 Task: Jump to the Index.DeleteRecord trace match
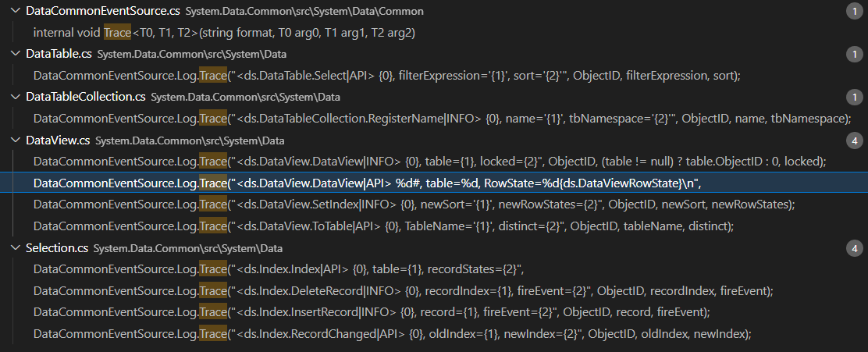point(403,291)
